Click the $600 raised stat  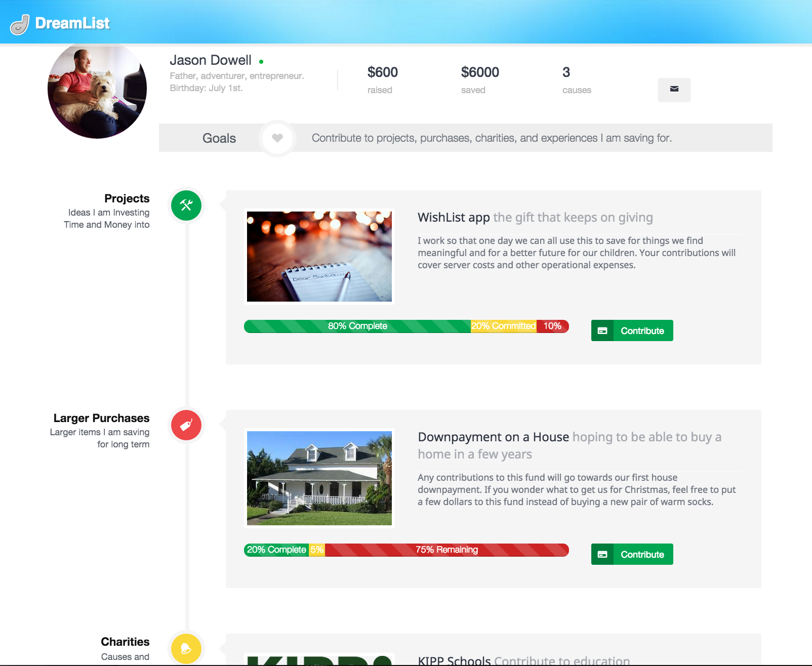tap(383, 80)
